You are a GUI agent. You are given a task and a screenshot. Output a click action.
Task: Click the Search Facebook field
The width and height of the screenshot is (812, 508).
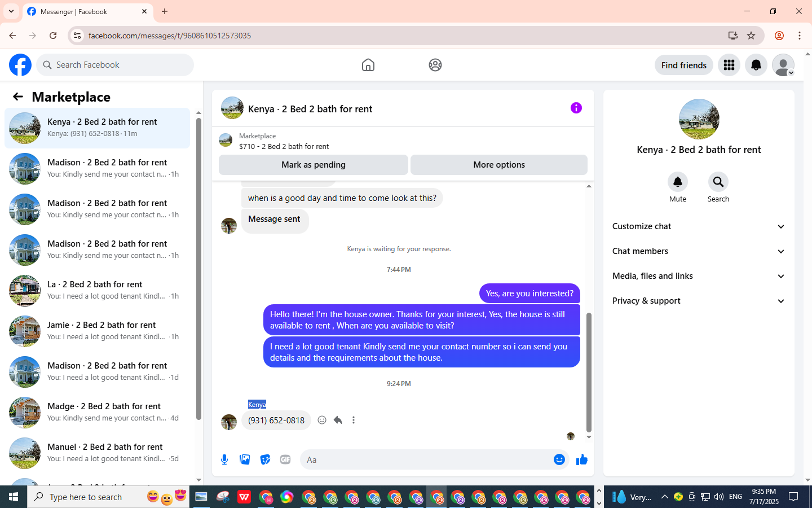point(115,65)
